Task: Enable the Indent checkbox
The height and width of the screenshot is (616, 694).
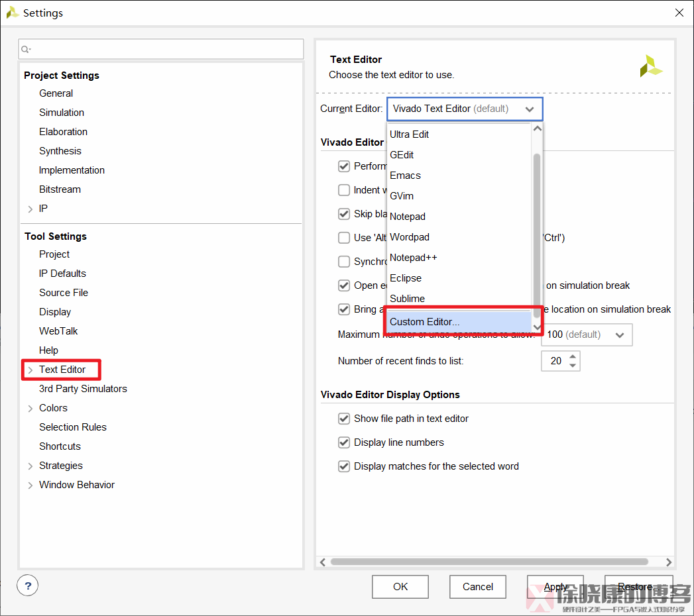Action: [x=344, y=190]
